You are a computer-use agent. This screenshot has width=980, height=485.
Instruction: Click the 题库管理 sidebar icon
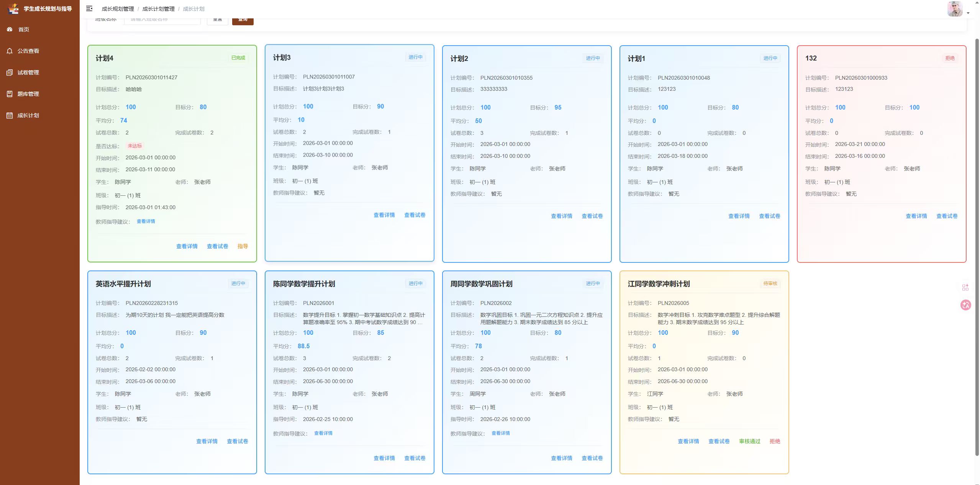pyautogui.click(x=10, y=94)
